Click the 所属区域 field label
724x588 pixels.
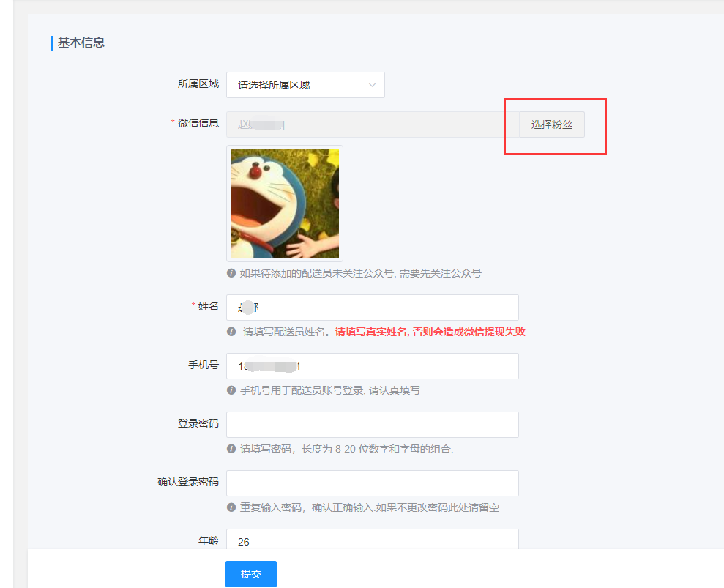(198, 84)
